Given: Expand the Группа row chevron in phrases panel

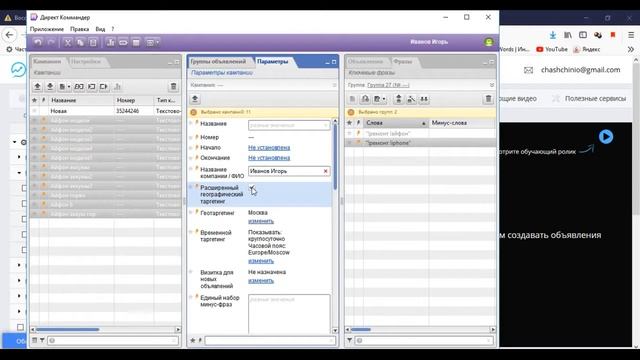Looking at the screenshot, I should click(x=492, y=85).
